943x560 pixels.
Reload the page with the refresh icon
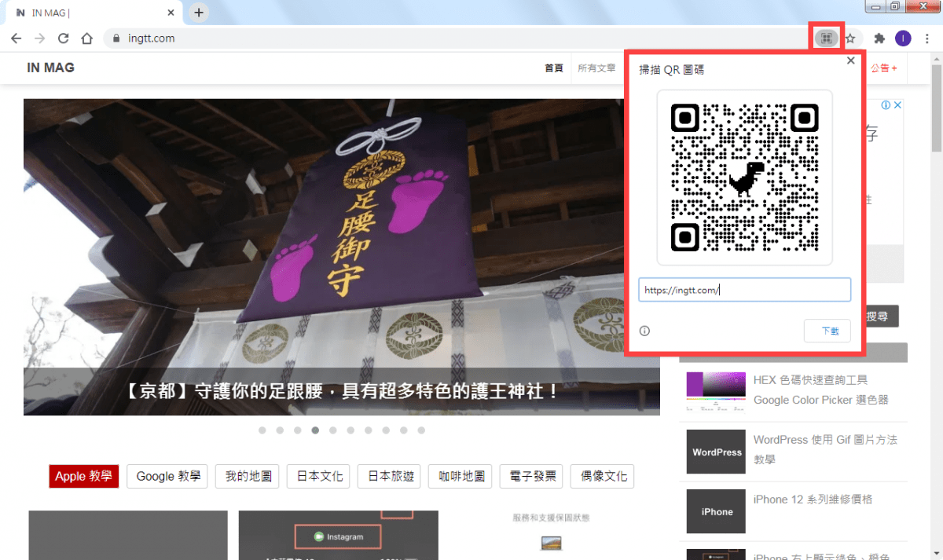tap(64, 38)
